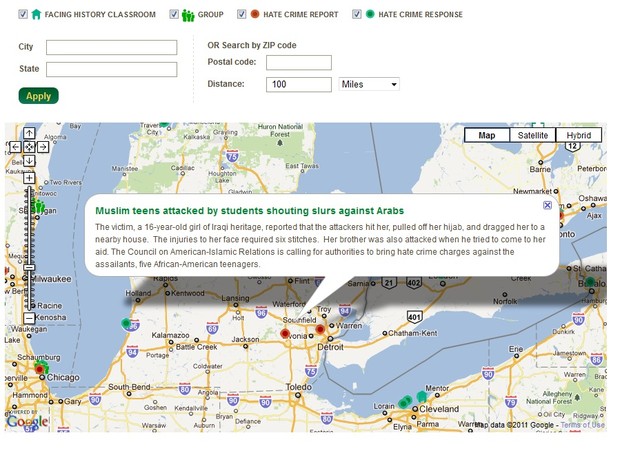620x453 pixels.
Task: Click the green marker near Buffalo
Action: coord(589,283)
